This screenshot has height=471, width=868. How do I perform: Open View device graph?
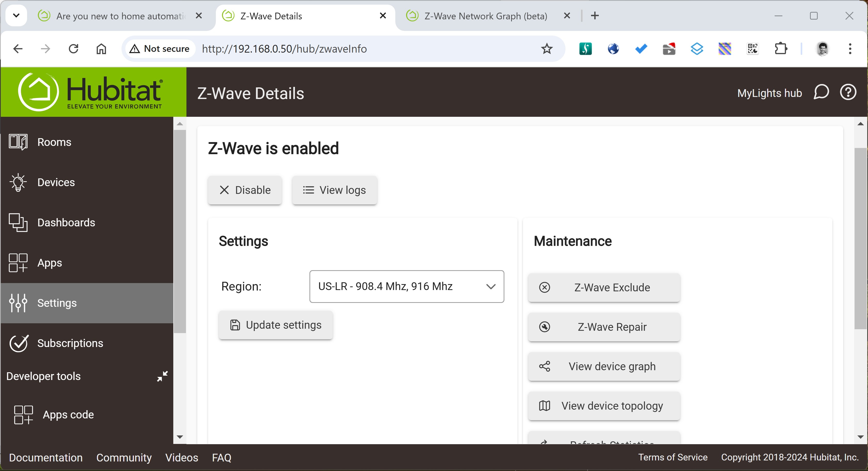point(604,367)
